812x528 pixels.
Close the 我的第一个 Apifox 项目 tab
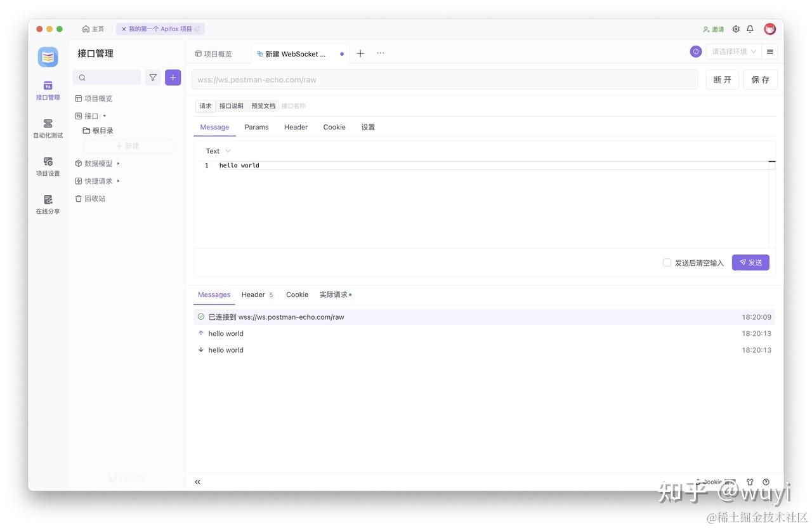tap(124, 29)
